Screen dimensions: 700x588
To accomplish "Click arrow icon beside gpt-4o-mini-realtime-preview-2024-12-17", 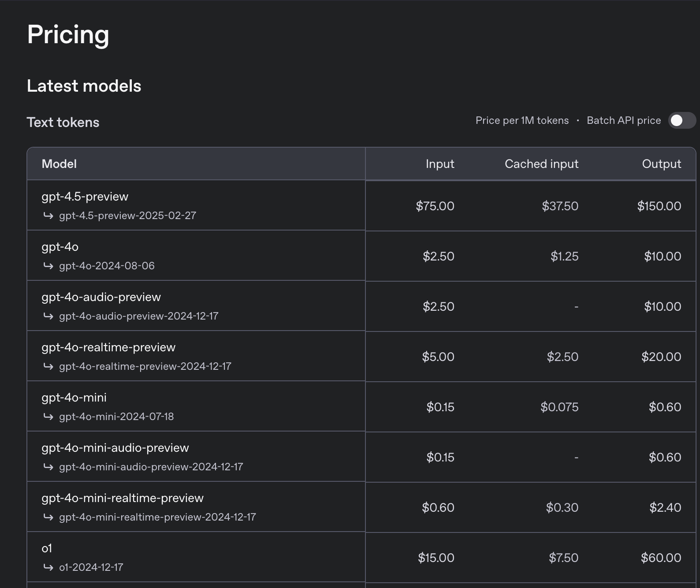I will click(48, 517).
